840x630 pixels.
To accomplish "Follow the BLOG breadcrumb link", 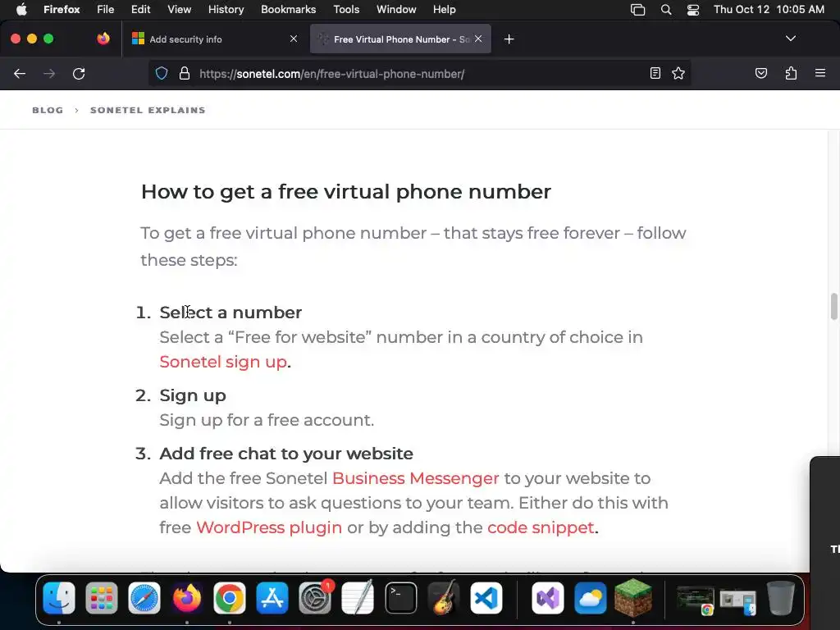I will 48,110.
